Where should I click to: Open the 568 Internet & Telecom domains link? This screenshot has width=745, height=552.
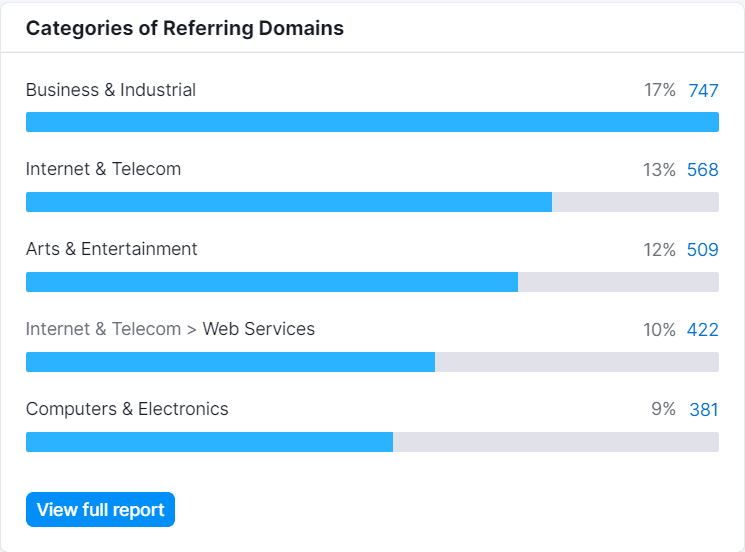703,170
